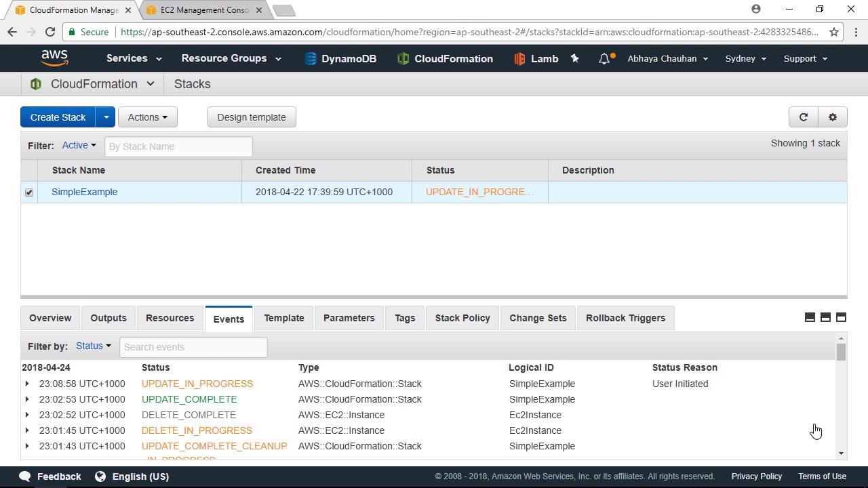Open Abhaya Chauhan account menu
This screenshot has width=868, height=488.
pyautogui.click(x=668, y=58)
